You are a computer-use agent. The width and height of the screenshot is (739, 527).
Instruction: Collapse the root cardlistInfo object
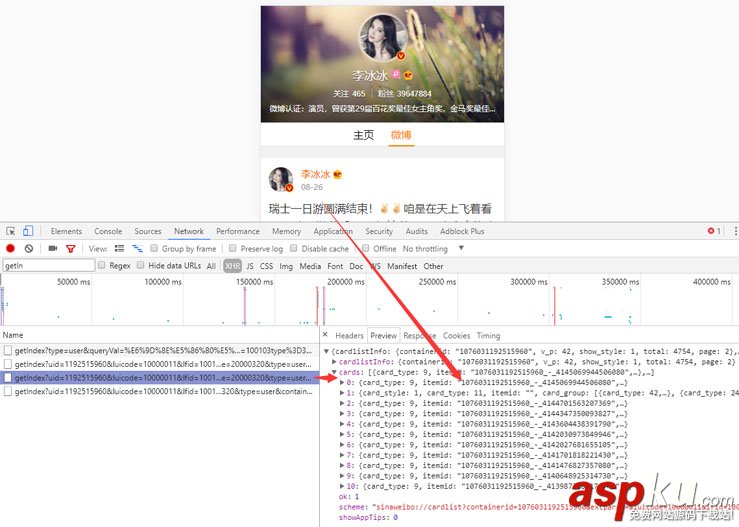click(x=326, y=352)
